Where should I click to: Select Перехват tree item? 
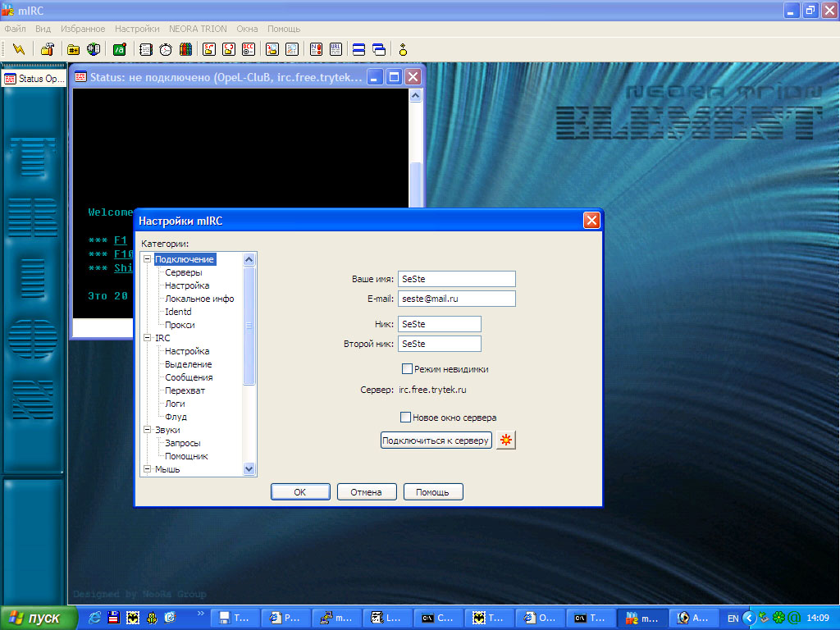(185, 390)
